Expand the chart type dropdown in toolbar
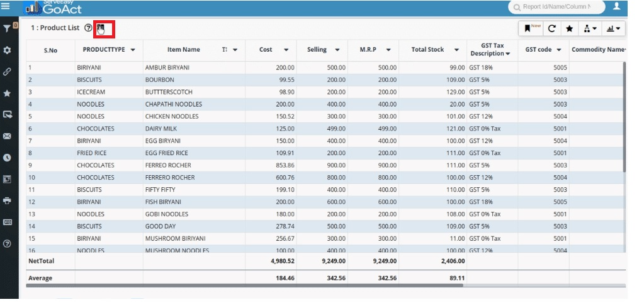Viewport: 644px width, 302px height. point(613,28)
